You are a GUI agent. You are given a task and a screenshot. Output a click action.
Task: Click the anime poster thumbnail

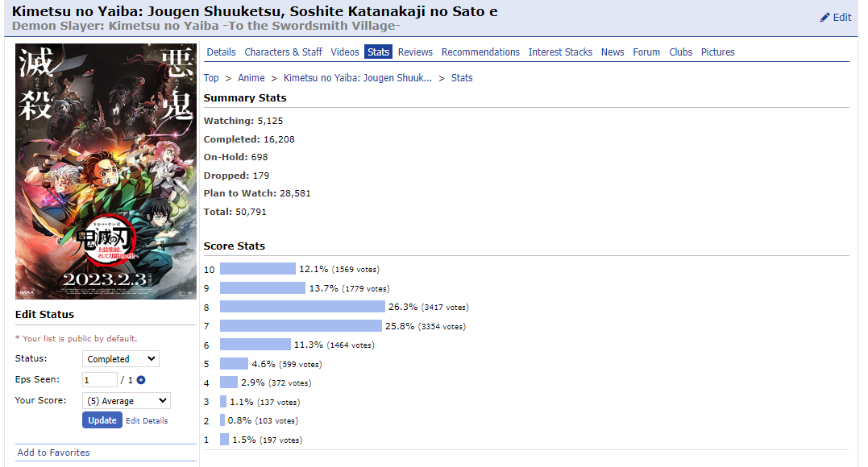tap(106, 172)
